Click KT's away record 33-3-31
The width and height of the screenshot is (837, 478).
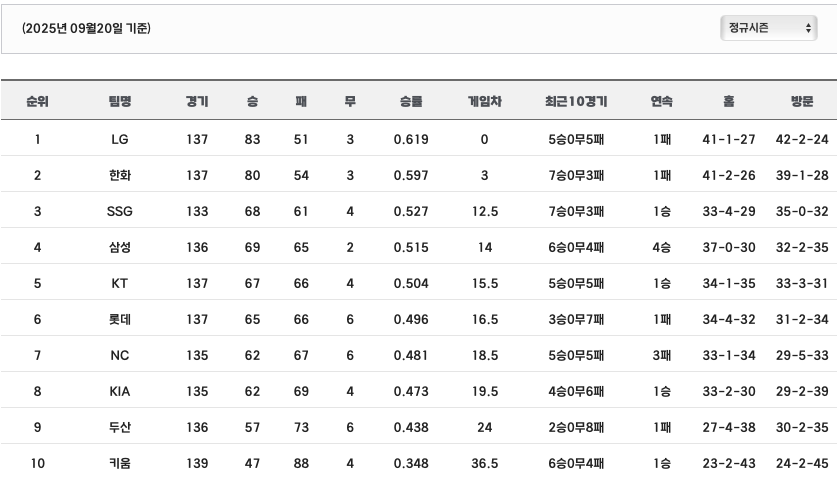pos(802,284)
